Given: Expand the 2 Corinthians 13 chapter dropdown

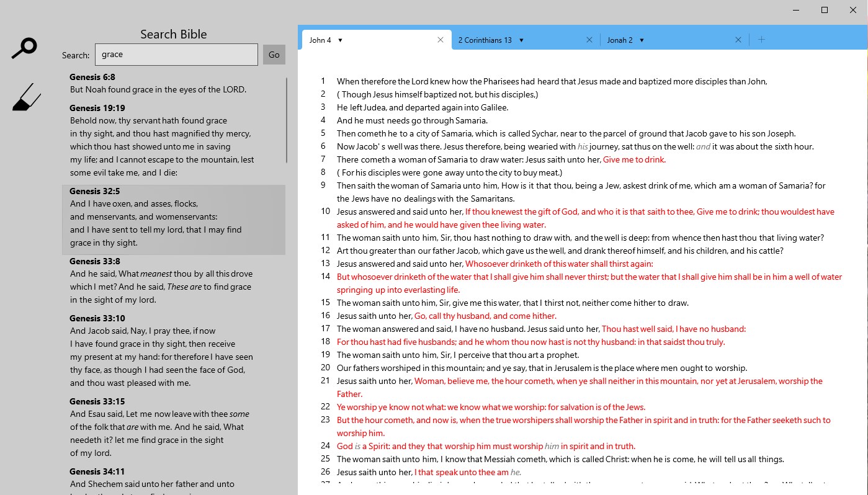Looking at the screenshot, I should tap(521, 40).
